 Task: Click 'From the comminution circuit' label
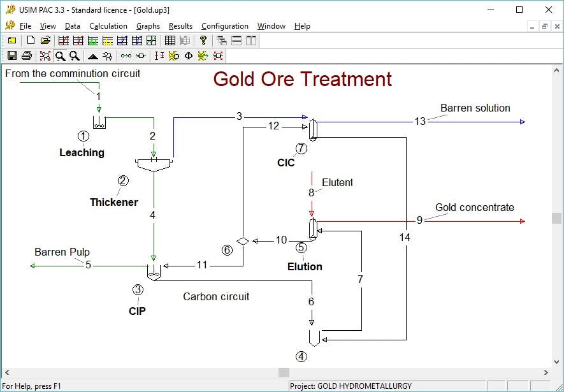click(x=73, y=74)
